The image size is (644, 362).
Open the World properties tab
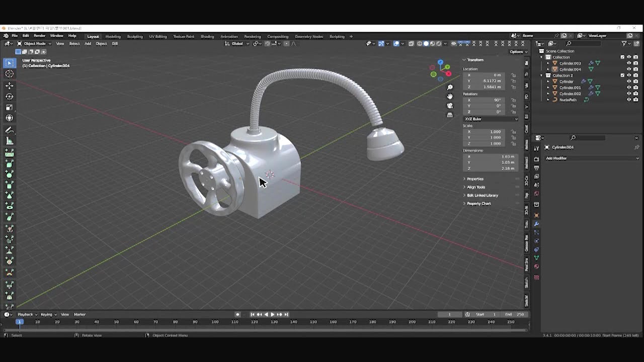coord(536,194)
